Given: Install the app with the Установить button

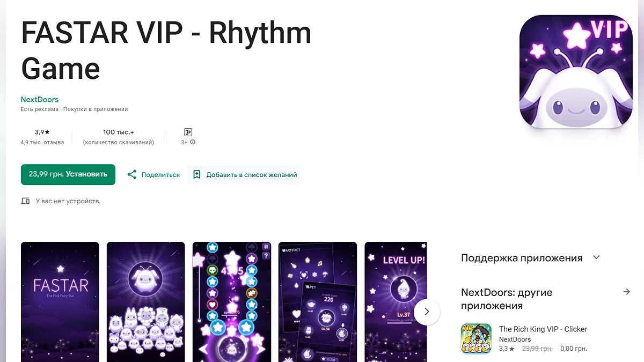Looking at the screenshot, I should (x=68, y=174).
